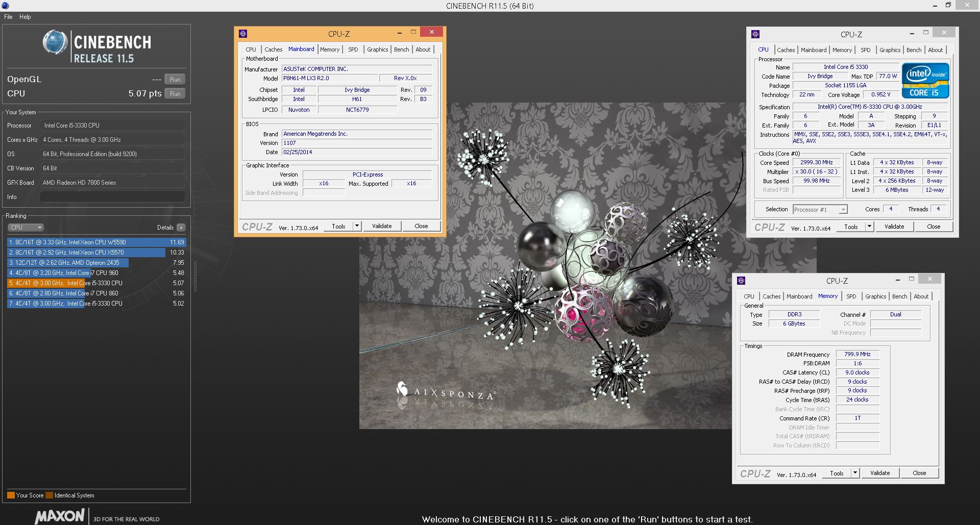Click Validate in Mainboard CPU-Z window

[382, 226]
